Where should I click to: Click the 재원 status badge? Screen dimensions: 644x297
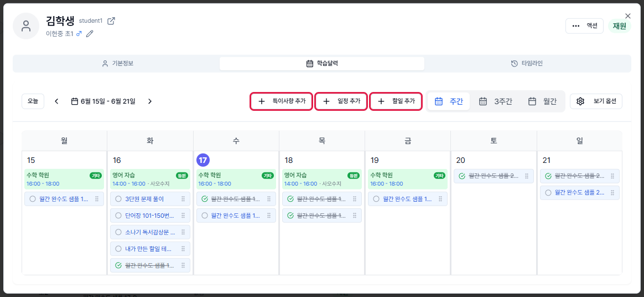point(619,26)
